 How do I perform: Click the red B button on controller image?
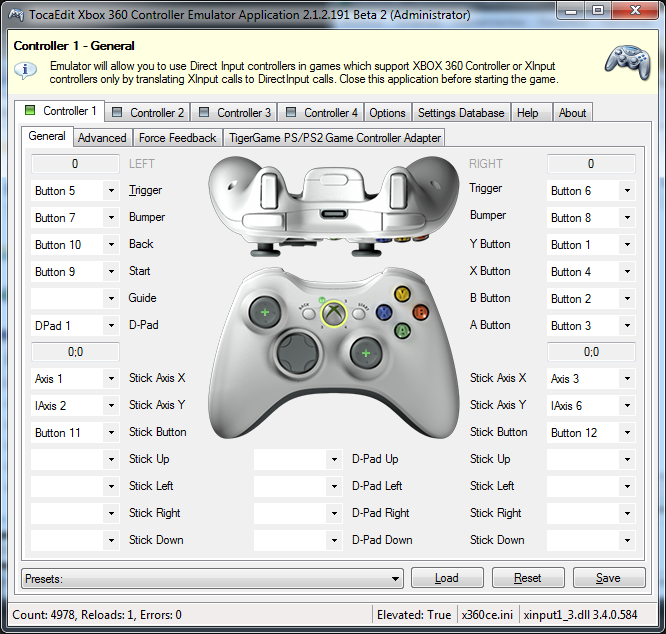(420, 313)
